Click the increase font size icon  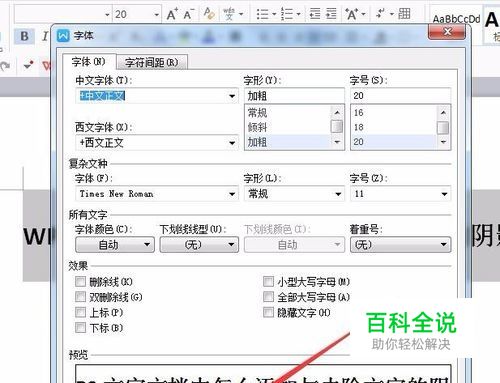[172, 14]
